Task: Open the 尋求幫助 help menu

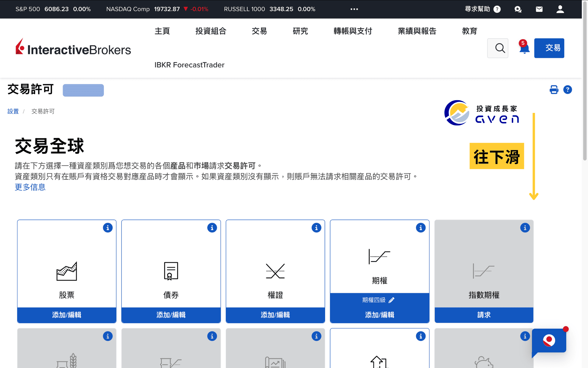Action: tap(477, 9)
